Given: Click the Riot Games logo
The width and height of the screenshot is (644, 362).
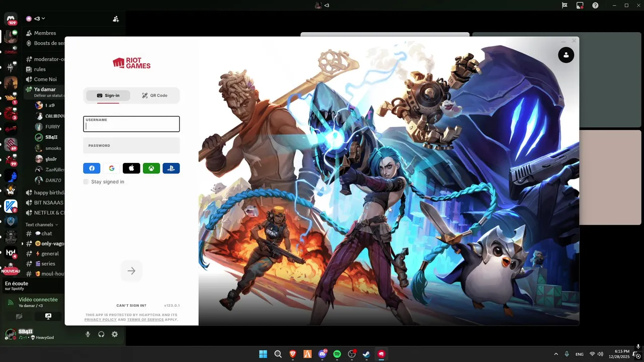Looking at the screenshot, I should (131, 63).
